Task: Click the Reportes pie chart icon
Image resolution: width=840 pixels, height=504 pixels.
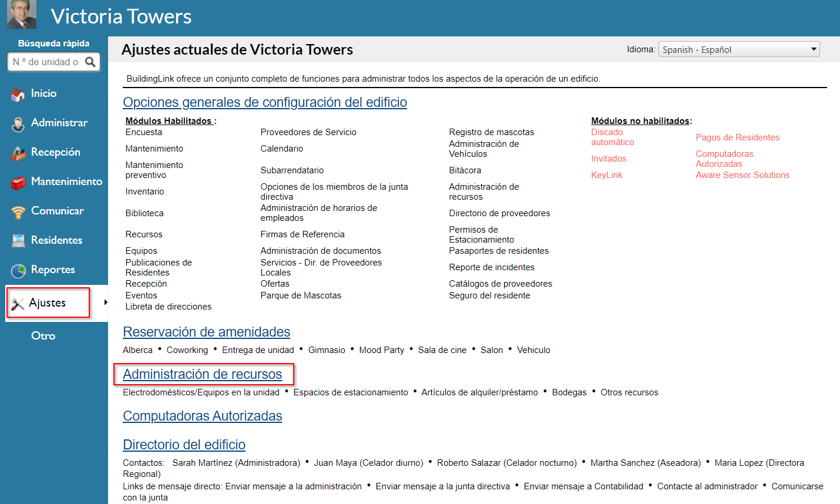Action: point(18,270)
